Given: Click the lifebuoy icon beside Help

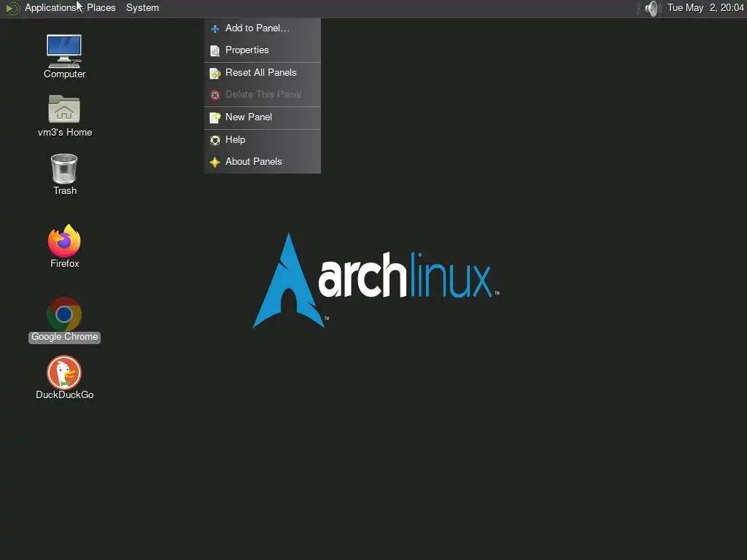Looking at the screenshot, I should [215, 140].
